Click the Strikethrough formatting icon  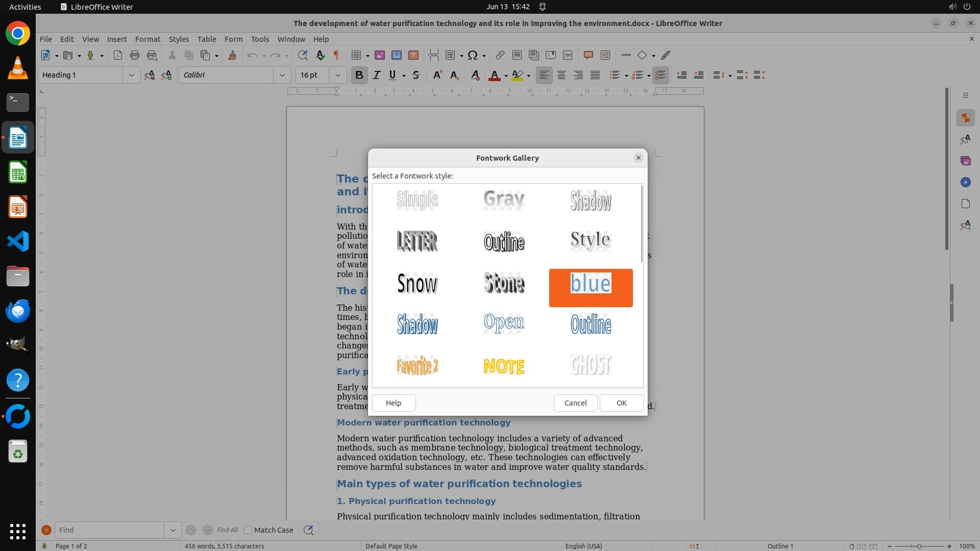click(416, 76)
